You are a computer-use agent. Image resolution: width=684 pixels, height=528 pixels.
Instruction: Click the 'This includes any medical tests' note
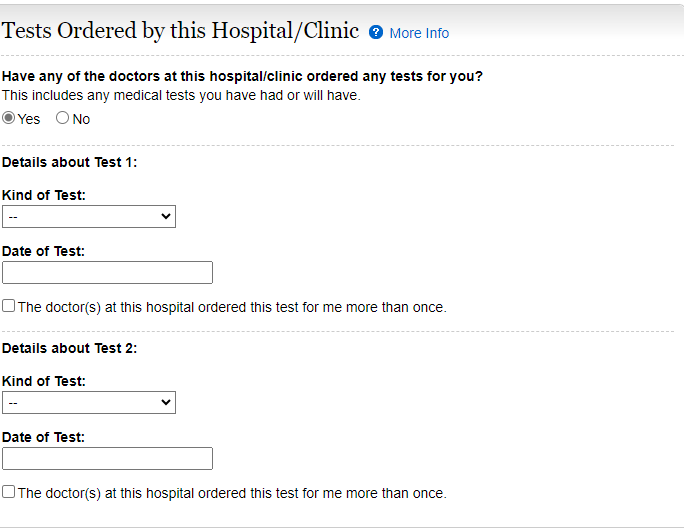181,95
